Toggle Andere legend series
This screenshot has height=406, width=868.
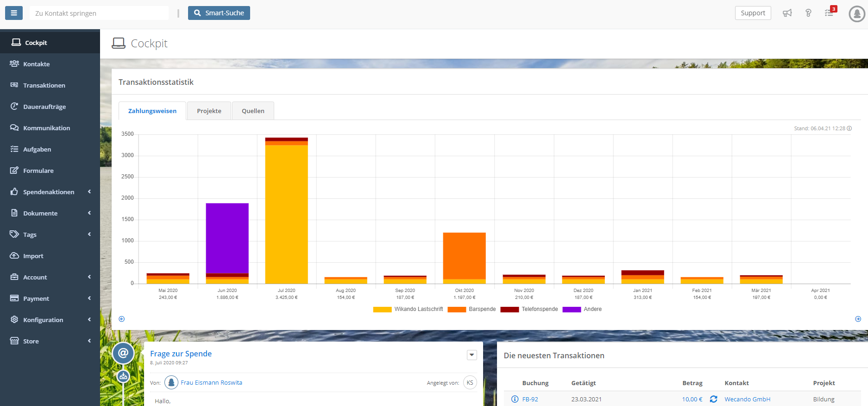[x=582, y=309]
